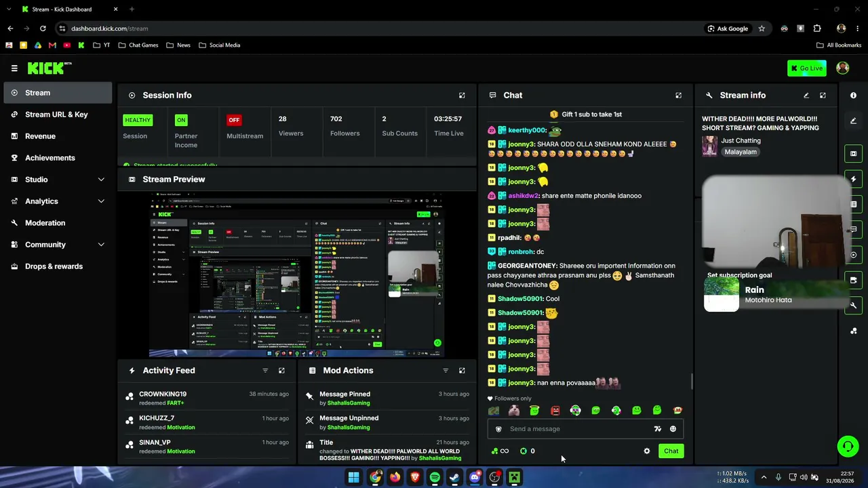Open the Windows Start menu
This screenshot has width=868, height=488.
(x=354, y=478)
